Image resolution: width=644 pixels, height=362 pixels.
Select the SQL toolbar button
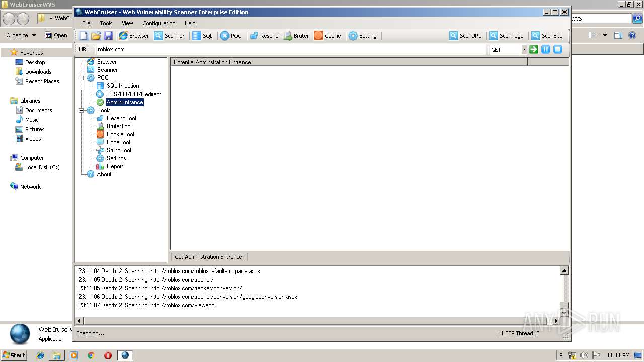click(202, 36)
